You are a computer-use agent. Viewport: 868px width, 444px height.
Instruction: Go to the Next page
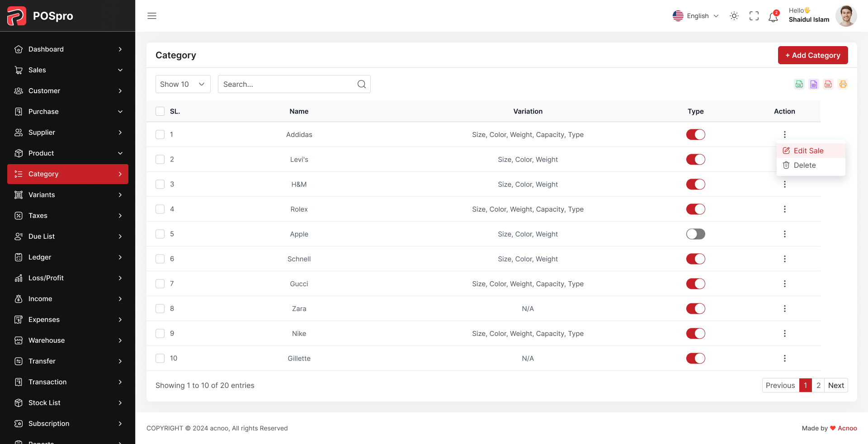(836, 385)
